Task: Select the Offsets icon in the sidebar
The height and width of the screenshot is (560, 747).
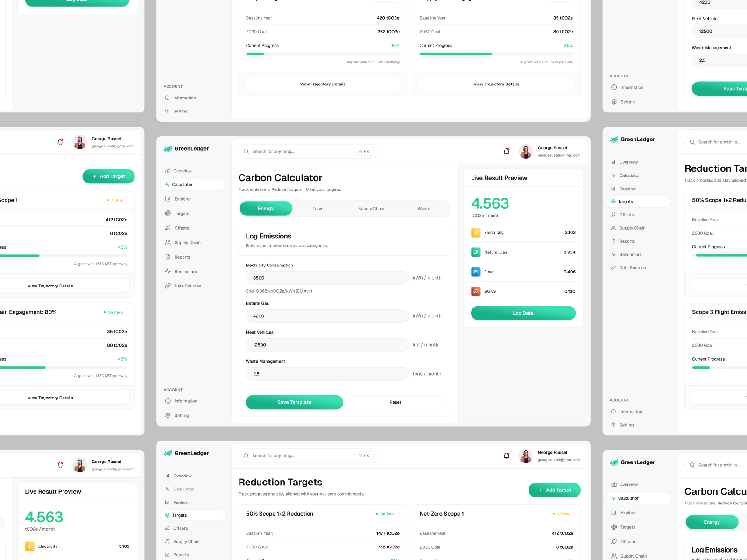Action: pos(169,228)
